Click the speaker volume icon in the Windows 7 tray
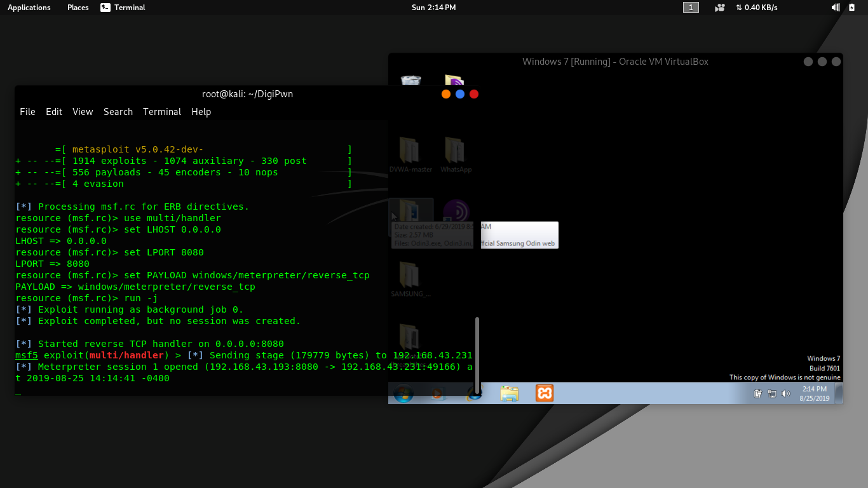This screenshot has width=868, height=488. [786, 394]
